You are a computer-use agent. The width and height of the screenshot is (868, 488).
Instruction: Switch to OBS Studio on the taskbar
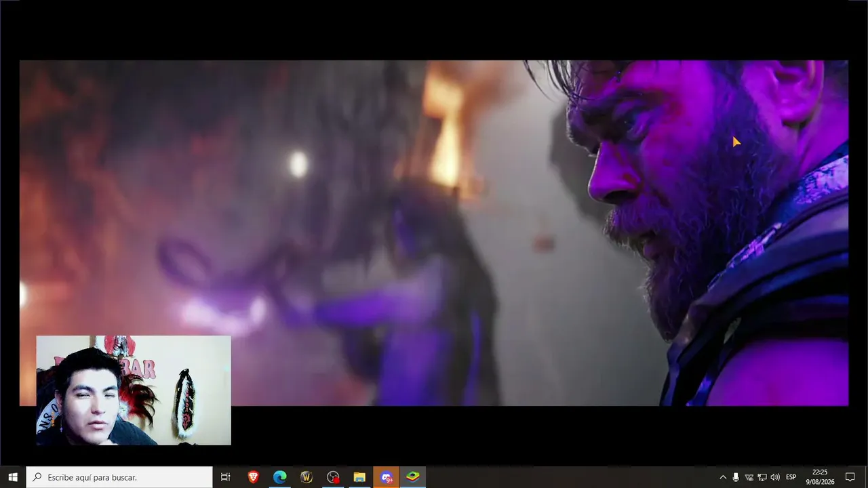[332, 477]
